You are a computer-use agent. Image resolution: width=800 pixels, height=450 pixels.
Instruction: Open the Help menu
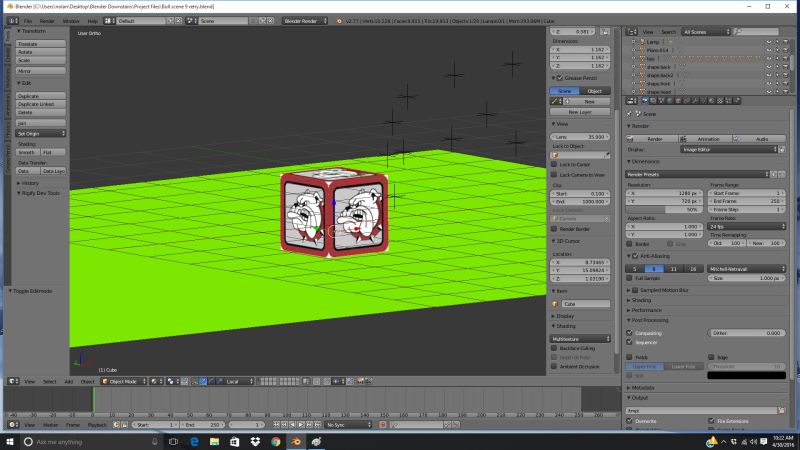click(92, 21)
